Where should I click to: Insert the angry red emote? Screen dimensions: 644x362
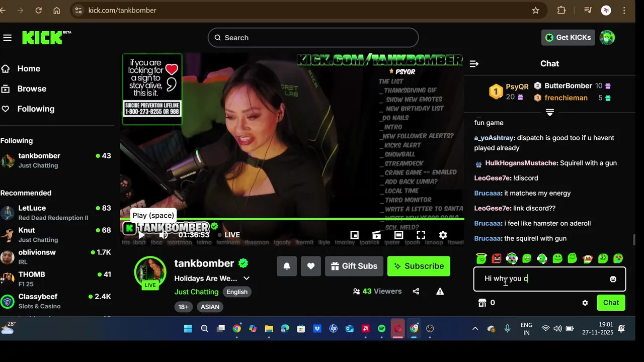(x=497, y=258)
